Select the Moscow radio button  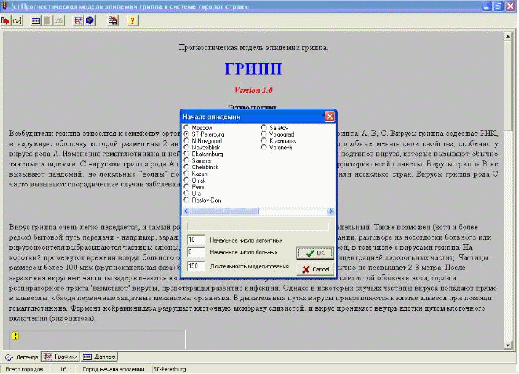tap(186, 128)
